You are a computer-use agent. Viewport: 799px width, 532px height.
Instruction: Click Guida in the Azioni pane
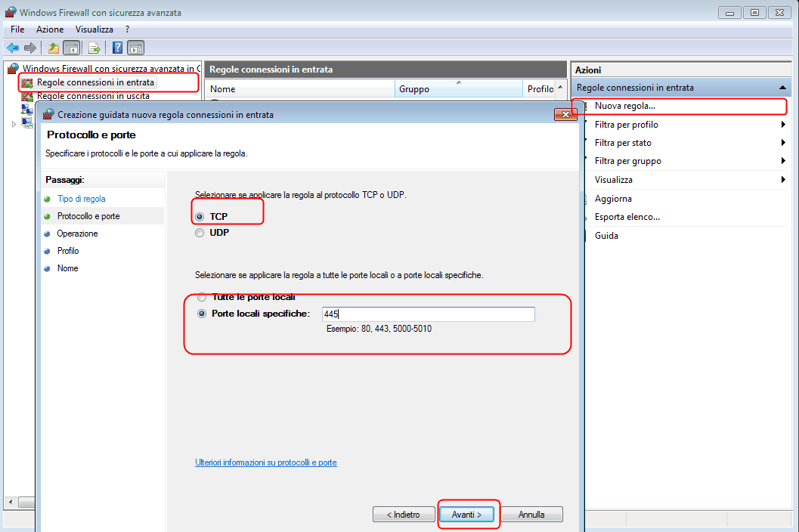pos(606,236)
